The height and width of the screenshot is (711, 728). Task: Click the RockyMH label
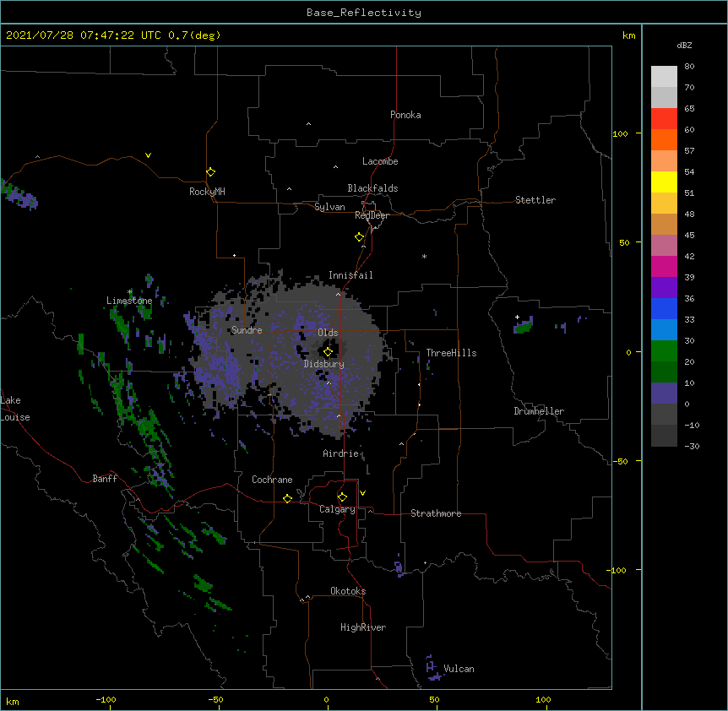coord(207,192)
